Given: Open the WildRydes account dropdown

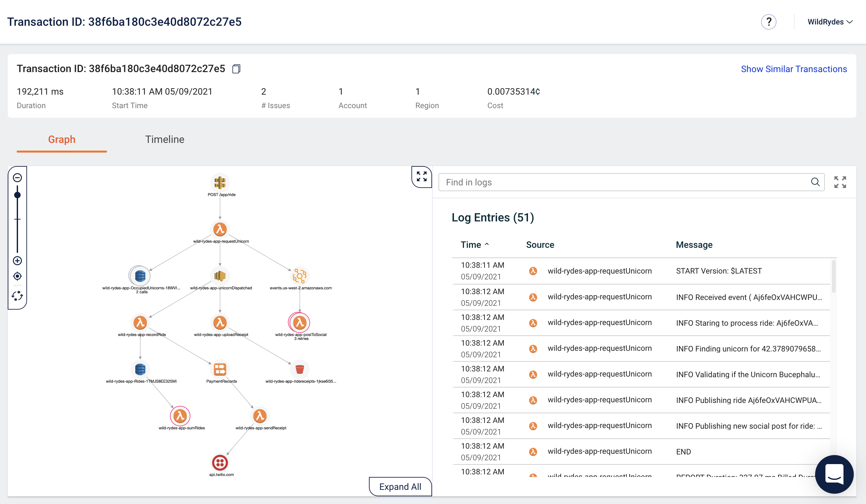Looking at the screenshot, I should pyautogui.click(x=830, y=22).
